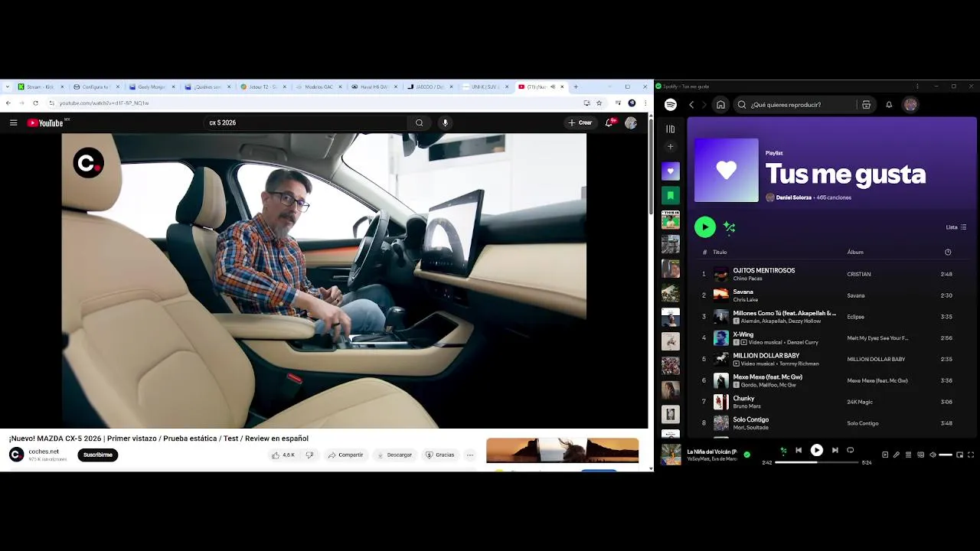This screenshot has height=551, width=980.
Task: Open YouTube notifications bell
Action: (610, 122)
